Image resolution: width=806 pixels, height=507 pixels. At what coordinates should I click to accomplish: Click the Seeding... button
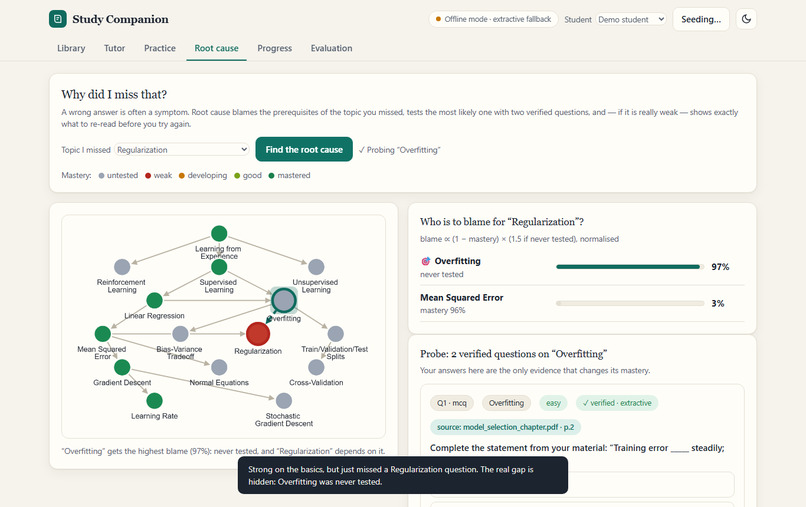point(701,20)
